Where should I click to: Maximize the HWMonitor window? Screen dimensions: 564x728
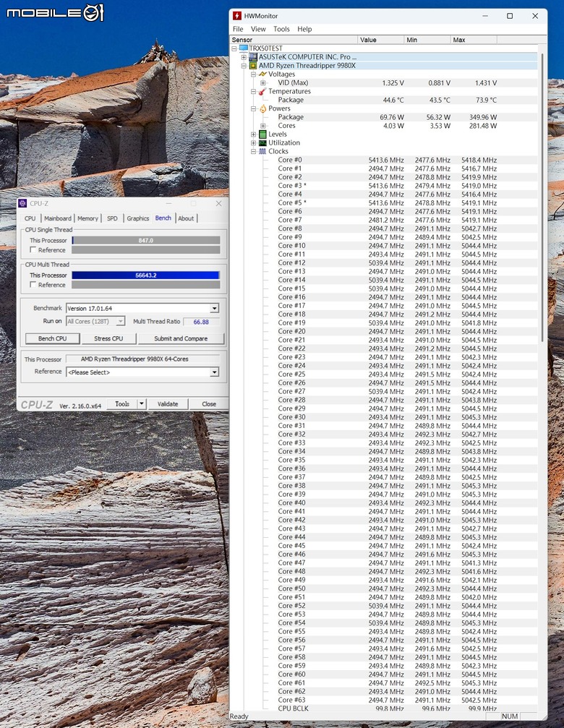click(x=510, y=16)
